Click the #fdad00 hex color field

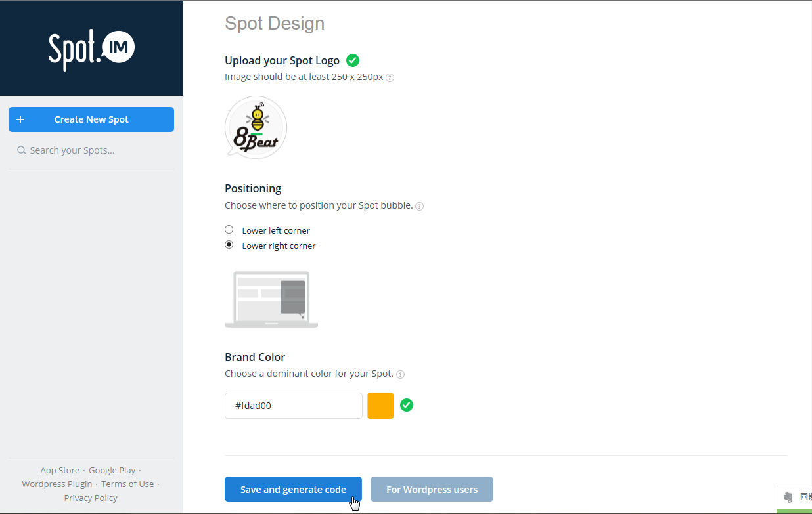[x=293, y=406]
